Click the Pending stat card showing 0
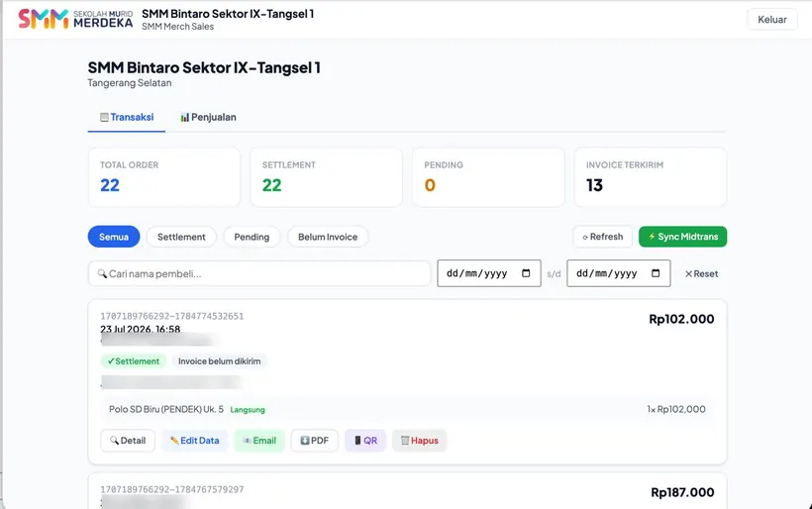Viewport: 812px width, 509px height. click(488, 177)
